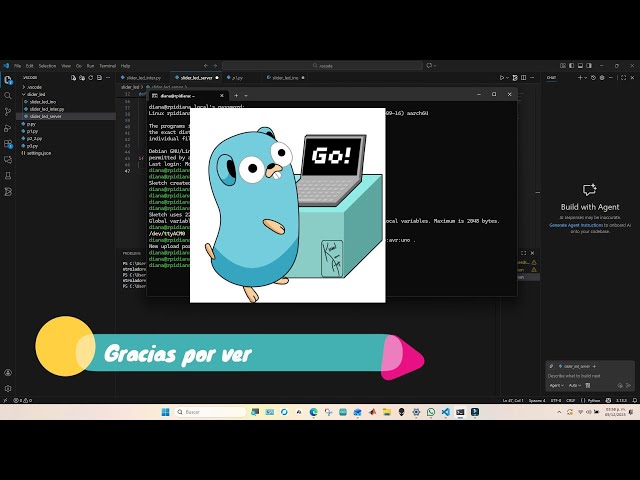Select the Chat panel tab
This screenshot has height=480, width=640.
(x=551, y=78)
